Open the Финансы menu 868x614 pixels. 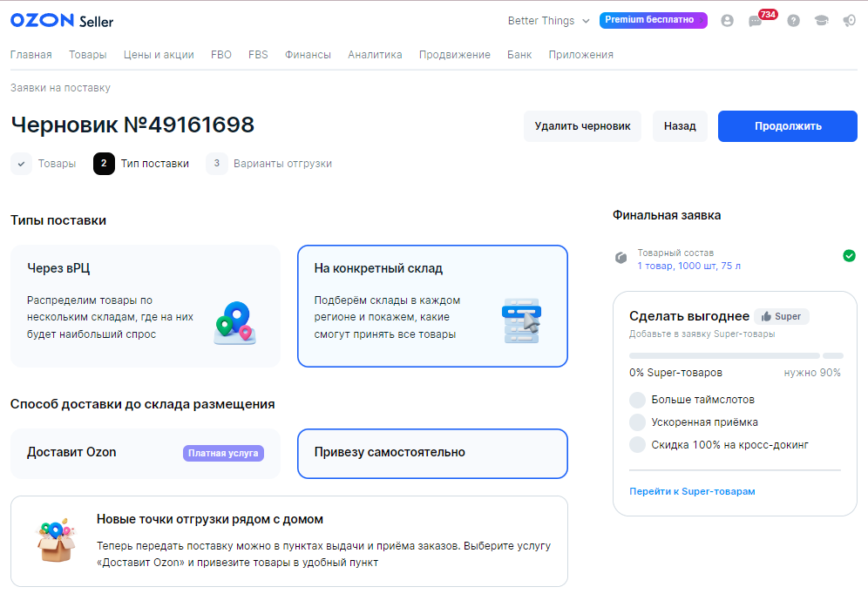pos(308,55)
